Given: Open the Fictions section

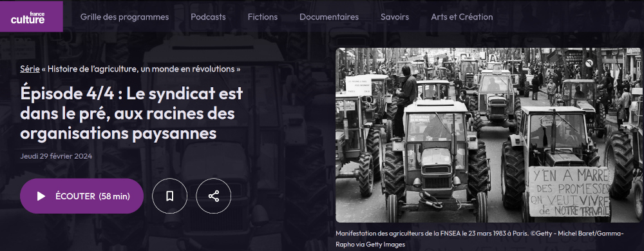Looking at the screenshot, I should click(263, 17).
